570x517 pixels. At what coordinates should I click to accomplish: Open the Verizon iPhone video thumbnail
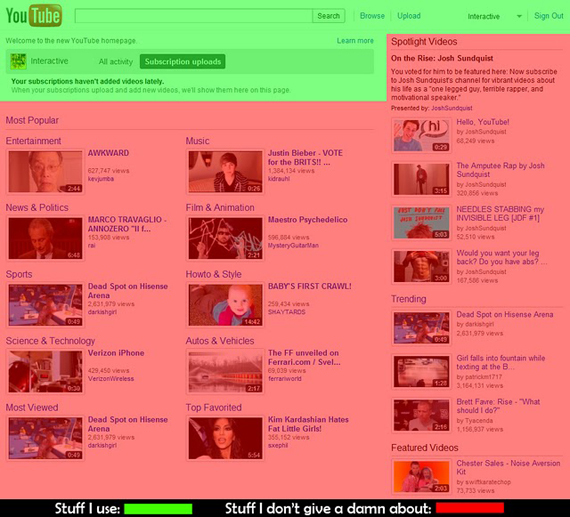tap(45, 372)
